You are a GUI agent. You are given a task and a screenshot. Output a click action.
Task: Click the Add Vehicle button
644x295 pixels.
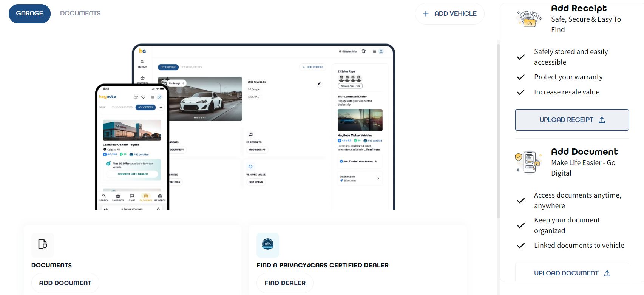449,14
